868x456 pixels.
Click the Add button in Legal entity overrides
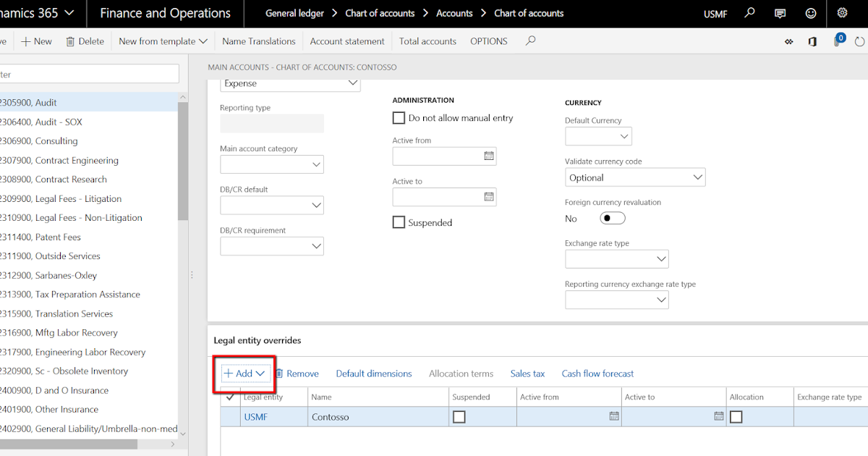tap(244, 373)
